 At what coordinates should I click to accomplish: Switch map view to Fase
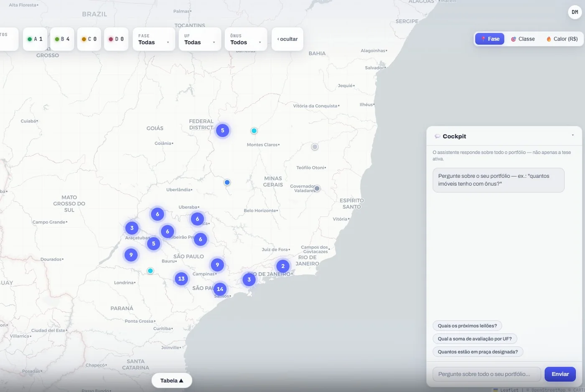490,39
